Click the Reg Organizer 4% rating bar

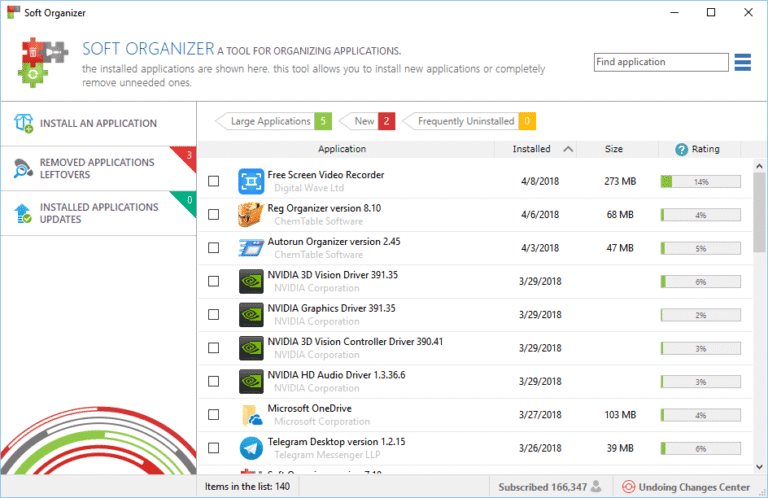pyautogui.click(x=700, y=215)
